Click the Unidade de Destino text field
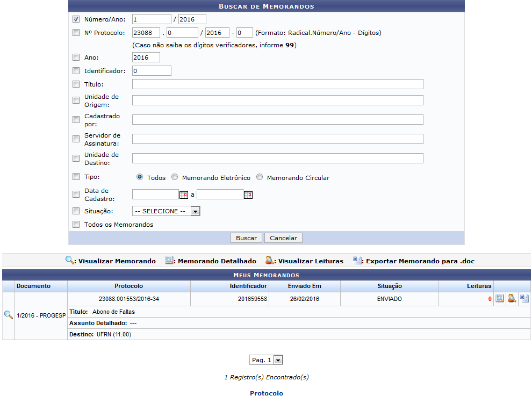The width and height of the screenshot is (532, 403). (277, 159)
